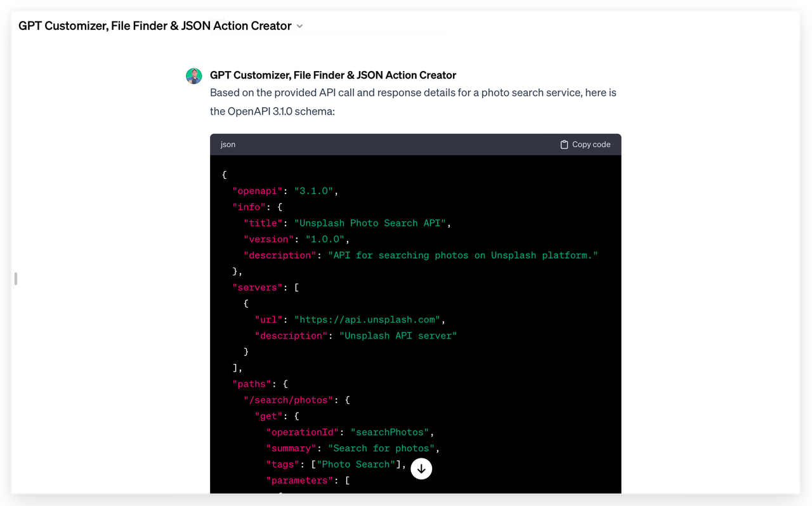Click the API description string value

pos(463,255)
